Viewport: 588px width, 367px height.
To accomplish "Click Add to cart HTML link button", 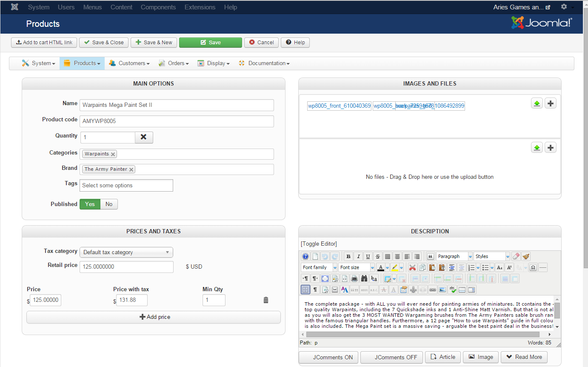I will click(x=44, y=43).
